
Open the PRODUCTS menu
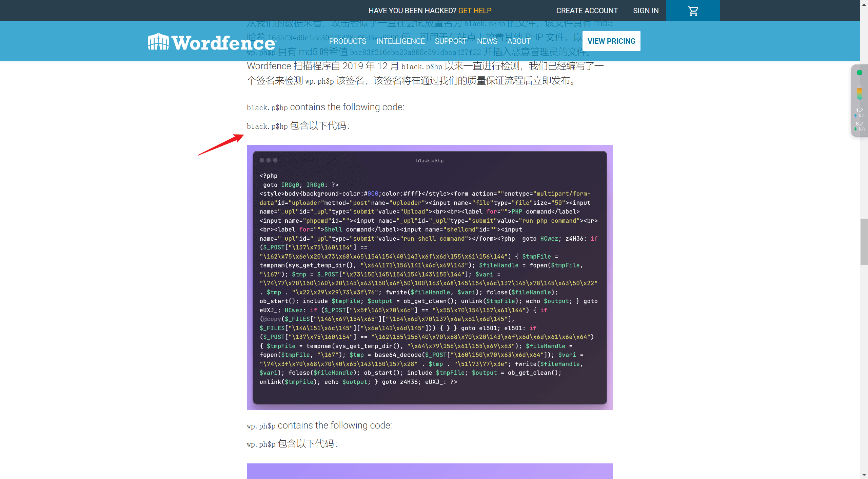click(x=348, y=41)
